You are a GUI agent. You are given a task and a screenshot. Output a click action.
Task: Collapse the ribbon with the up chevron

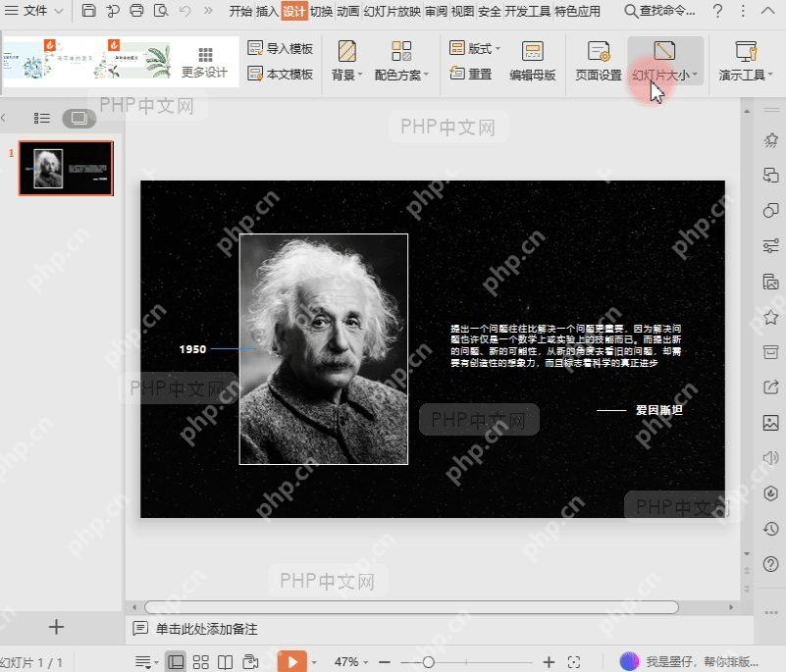tap(767, 10)
